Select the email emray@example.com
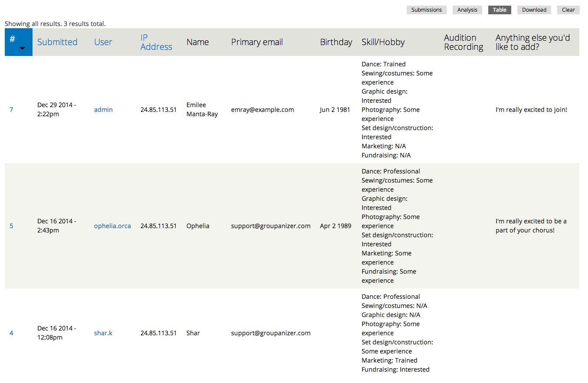588x383 pixels. 262,110
